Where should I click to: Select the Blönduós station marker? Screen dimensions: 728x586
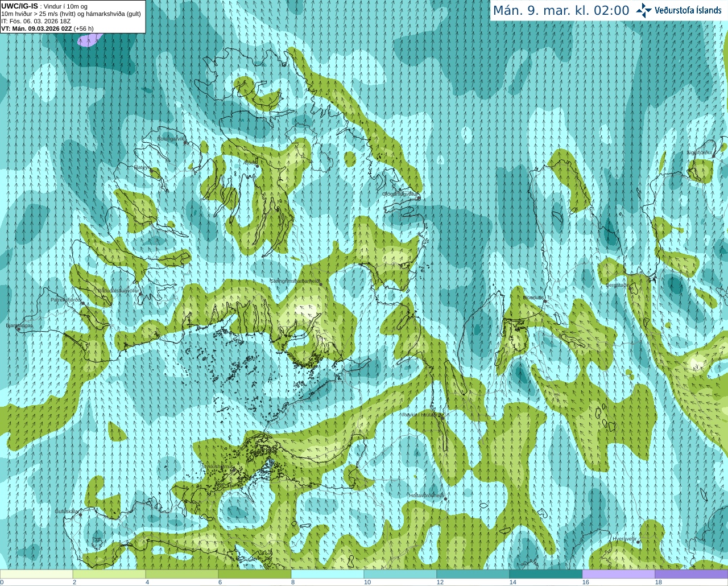(545, 302)
